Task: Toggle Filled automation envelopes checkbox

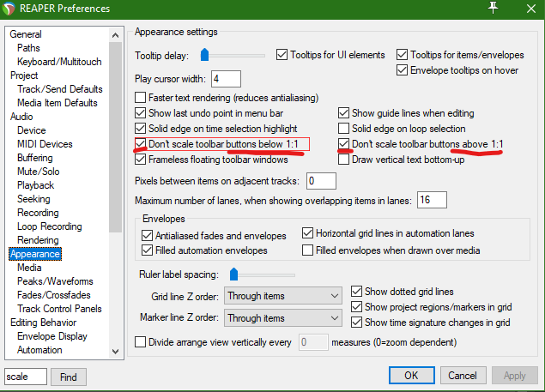Action: (147, 250)
